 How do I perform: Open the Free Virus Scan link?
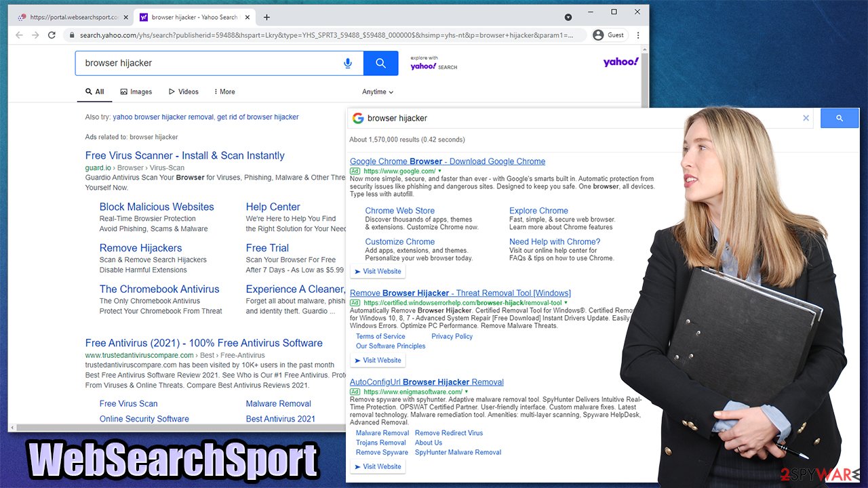pyautogui.click(x=128, y=404)
